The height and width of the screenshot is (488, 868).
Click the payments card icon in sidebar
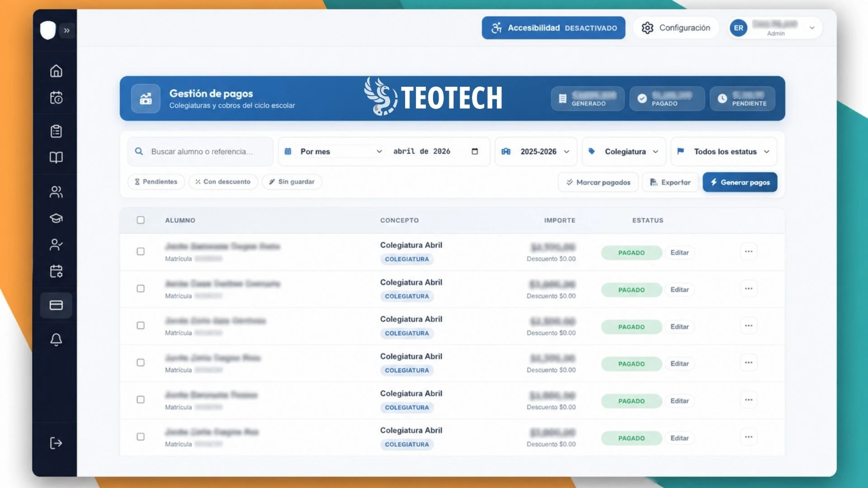point(56,305)
